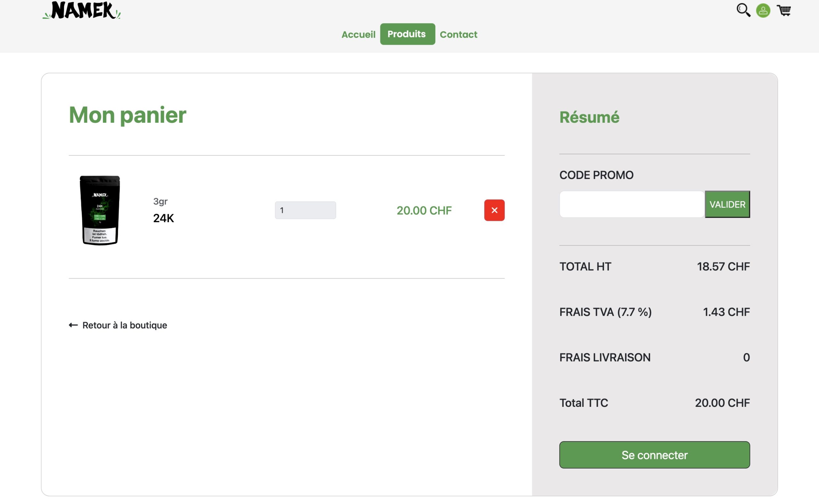This screenshot has width=819, height=504.
Task: Click the Total TTC amount
Action: tap(722, 403)
